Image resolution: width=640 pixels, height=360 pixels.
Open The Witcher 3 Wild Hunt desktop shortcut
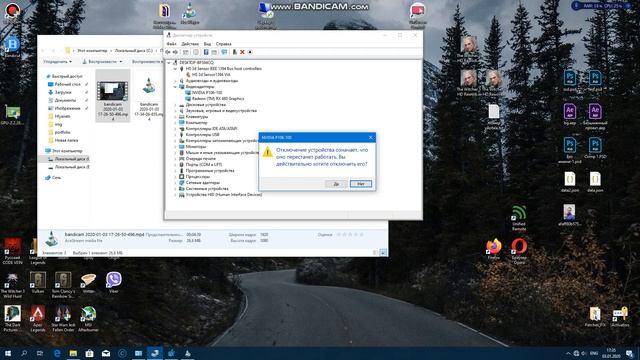point(12,285)
